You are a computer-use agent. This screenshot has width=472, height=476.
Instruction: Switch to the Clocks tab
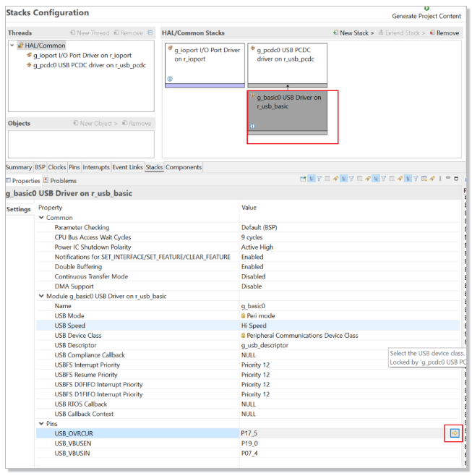point(56,167)
